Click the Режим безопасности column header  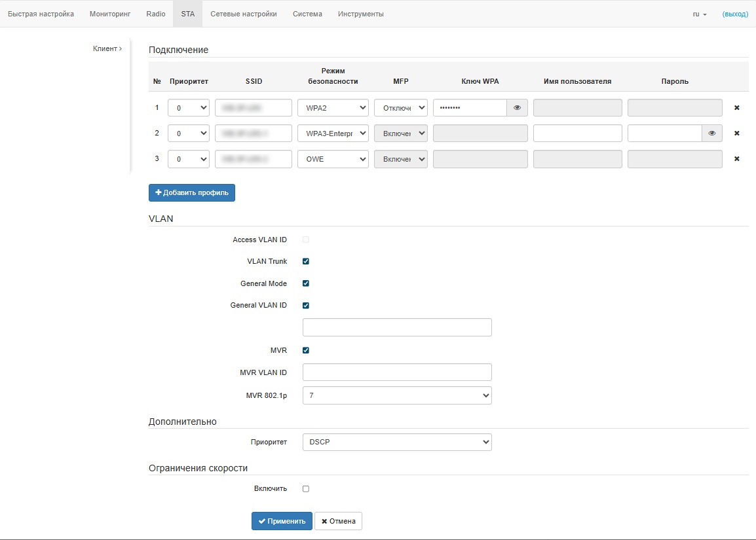coord(333,76)
